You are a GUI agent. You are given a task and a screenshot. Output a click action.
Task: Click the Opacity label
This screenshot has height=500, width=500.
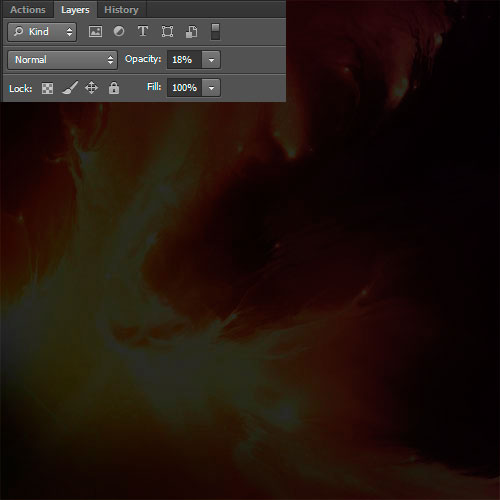pos(143,59)
